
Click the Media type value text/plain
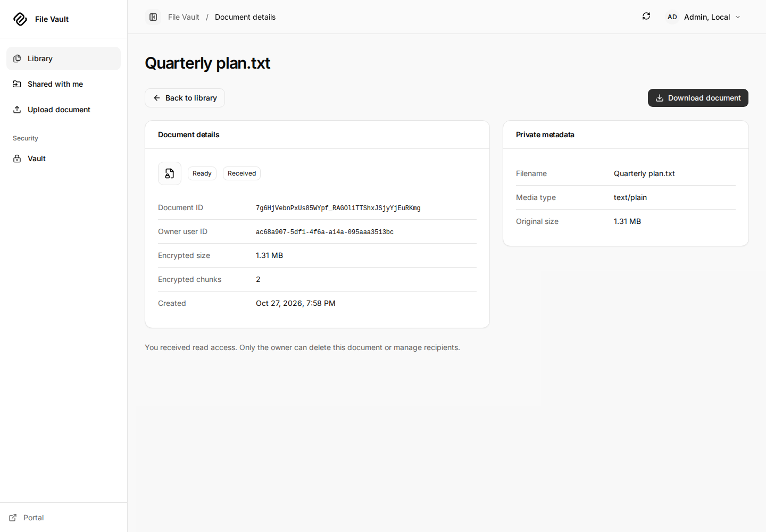(630, 197)
